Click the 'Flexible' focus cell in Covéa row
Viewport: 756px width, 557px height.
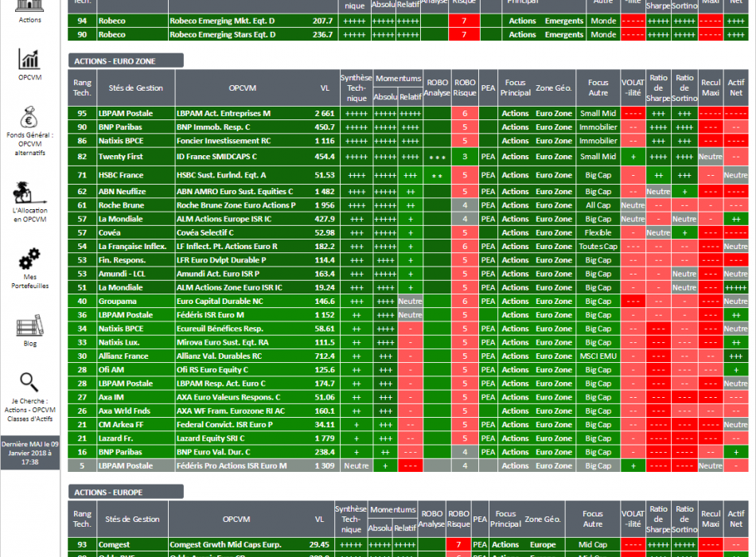pos(598,232)
